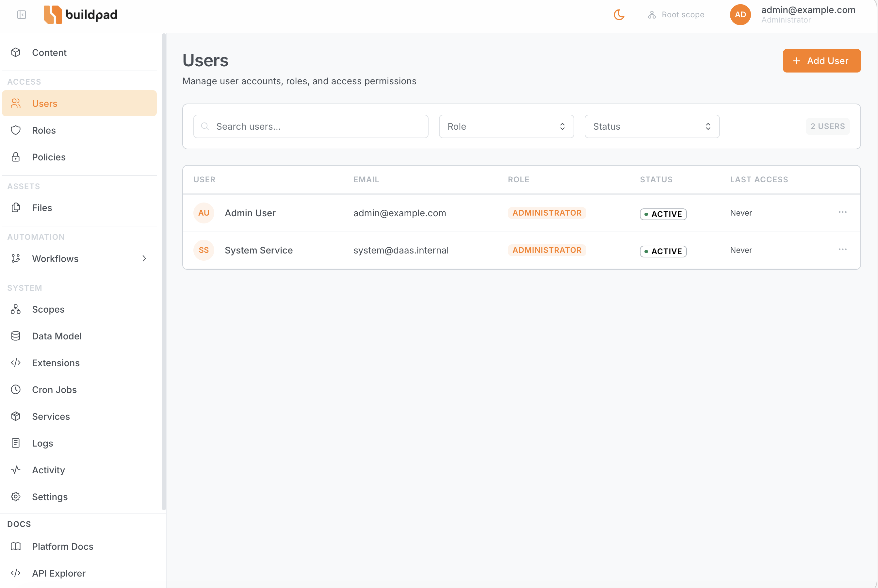
Task: Click the 2 USERS count badge
Action: (827, 126)
